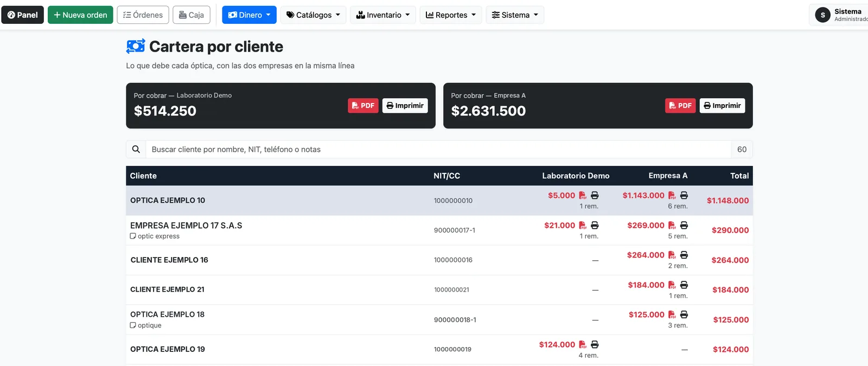Click the NIT value 900000017-1
This screenshot has height=366, width=868.
455,230
